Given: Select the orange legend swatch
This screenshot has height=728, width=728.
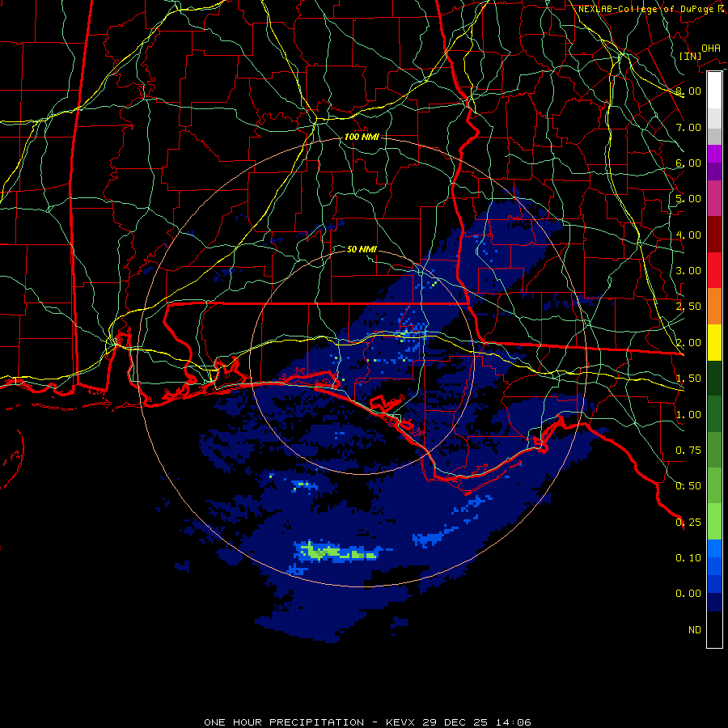Looking at the screenshot, I should (714, 307).
